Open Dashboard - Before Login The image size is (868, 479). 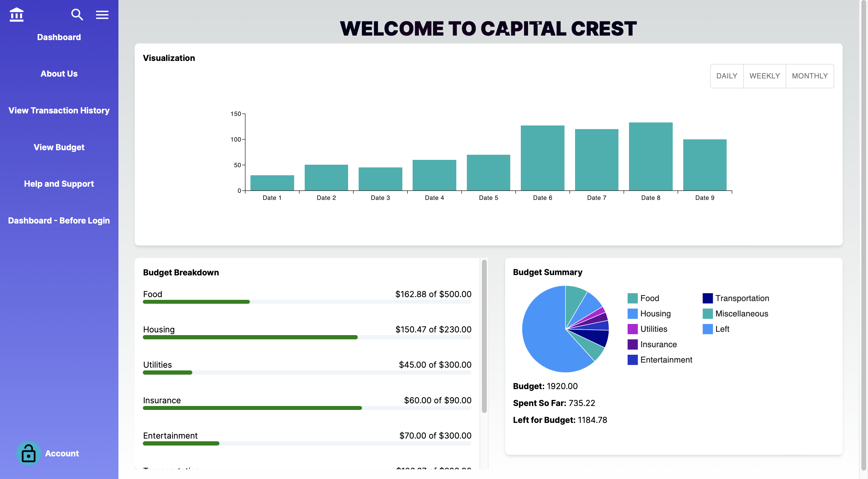point(59,220)
